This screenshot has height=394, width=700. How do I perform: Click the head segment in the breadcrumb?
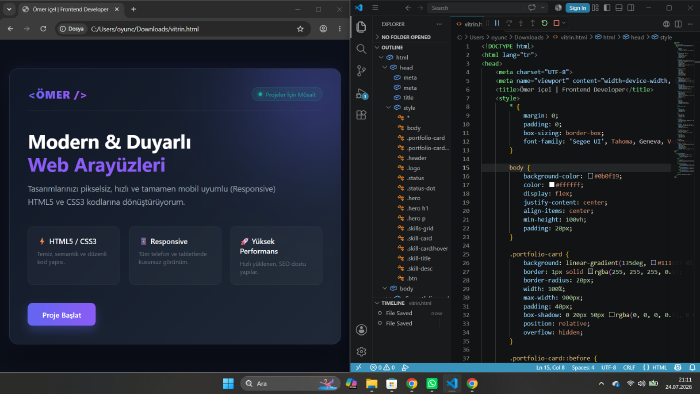tap(633, 37)
